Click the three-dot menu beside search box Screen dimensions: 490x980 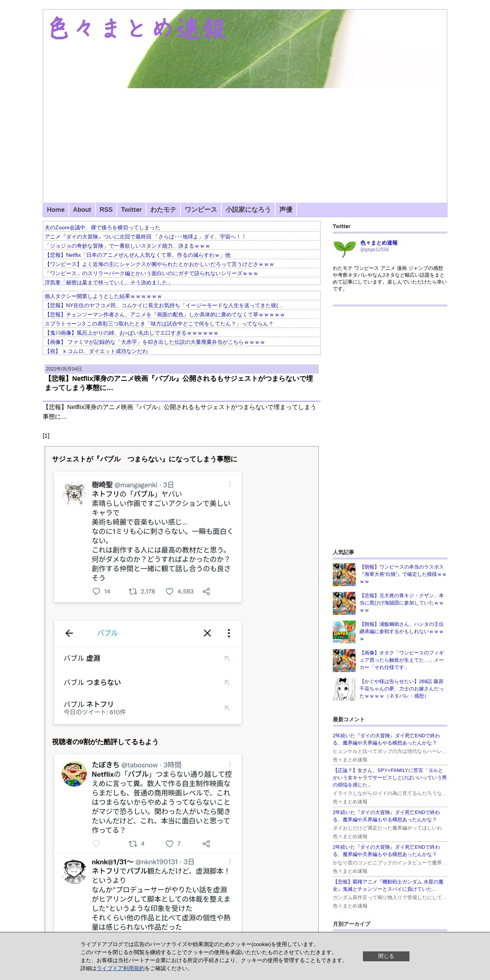[229, 633]
